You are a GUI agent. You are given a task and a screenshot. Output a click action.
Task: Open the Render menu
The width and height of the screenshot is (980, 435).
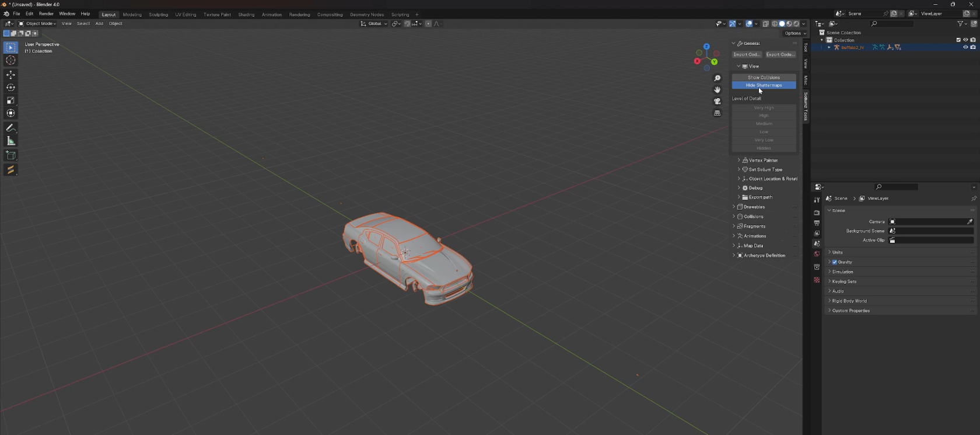(x=46, y=14)
